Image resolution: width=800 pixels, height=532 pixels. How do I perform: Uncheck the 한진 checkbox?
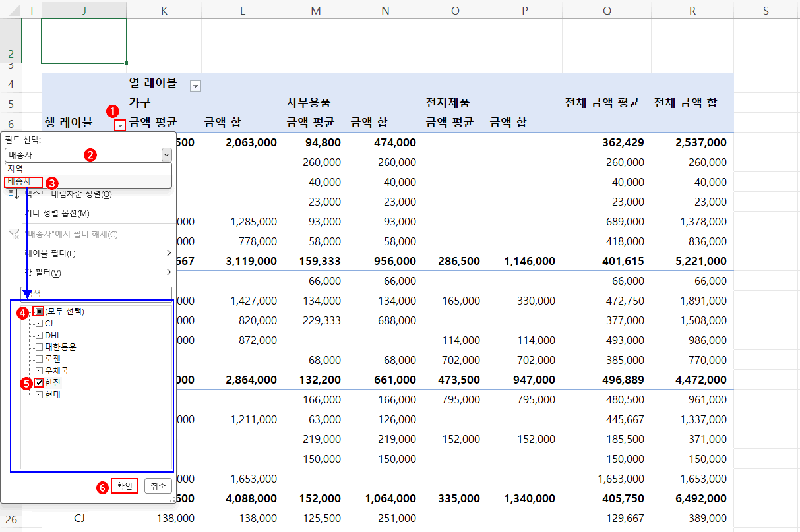39,382
